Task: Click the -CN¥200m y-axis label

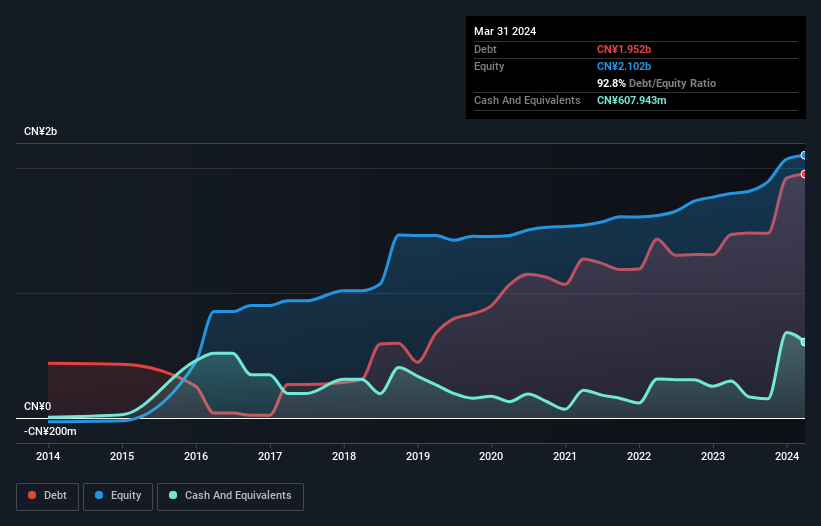Action: (x=50, y=432)
